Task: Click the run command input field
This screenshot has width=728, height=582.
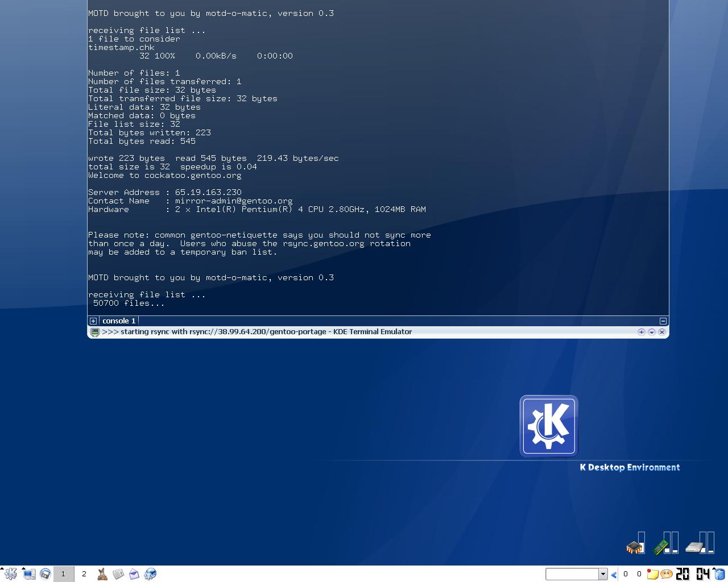Action: click(x=572, y=574)
